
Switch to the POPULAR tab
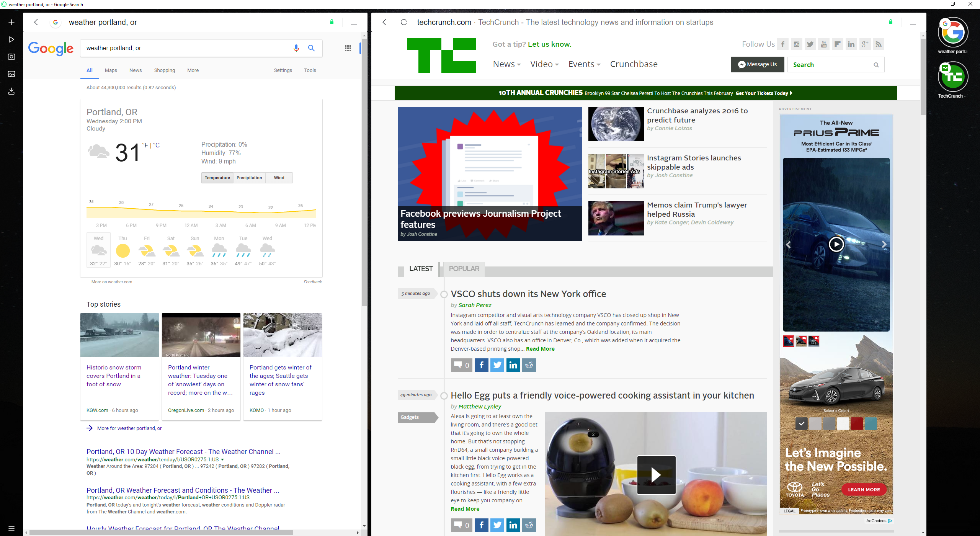coord(464,269)
